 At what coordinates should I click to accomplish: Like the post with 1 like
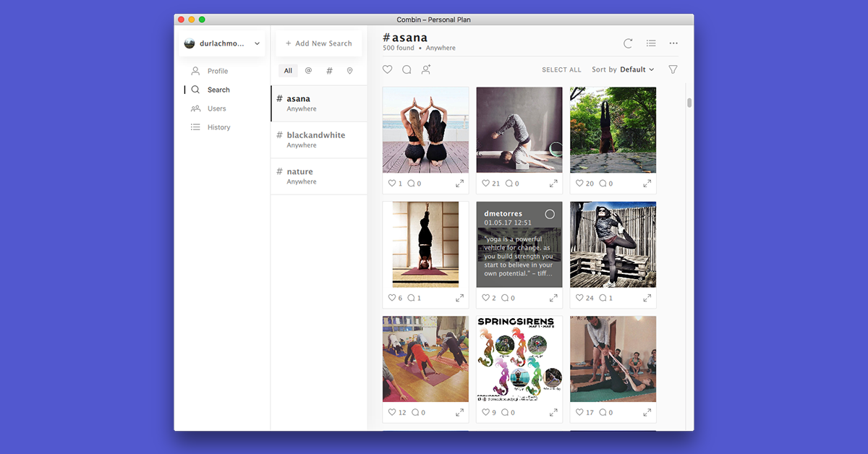coord(392,184)
